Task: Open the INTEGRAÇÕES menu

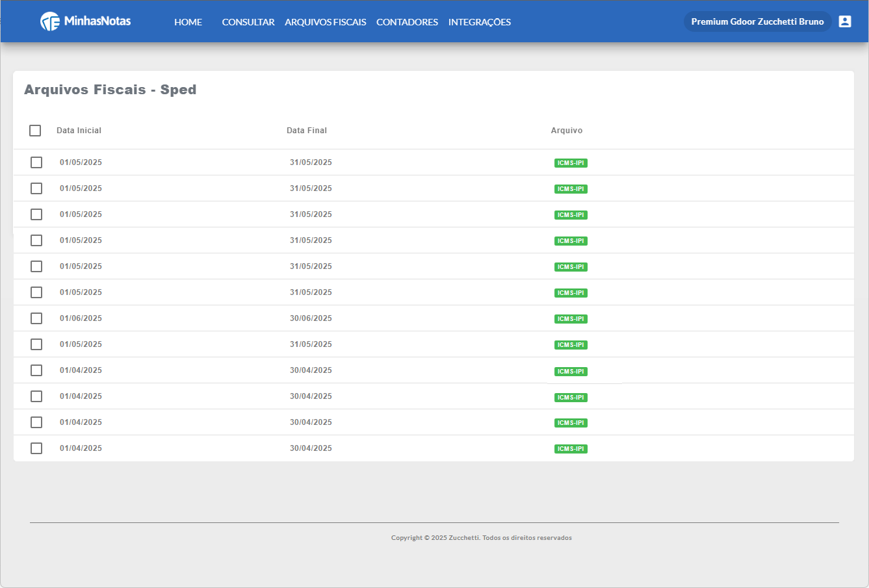Action: (x=480, y=22)
